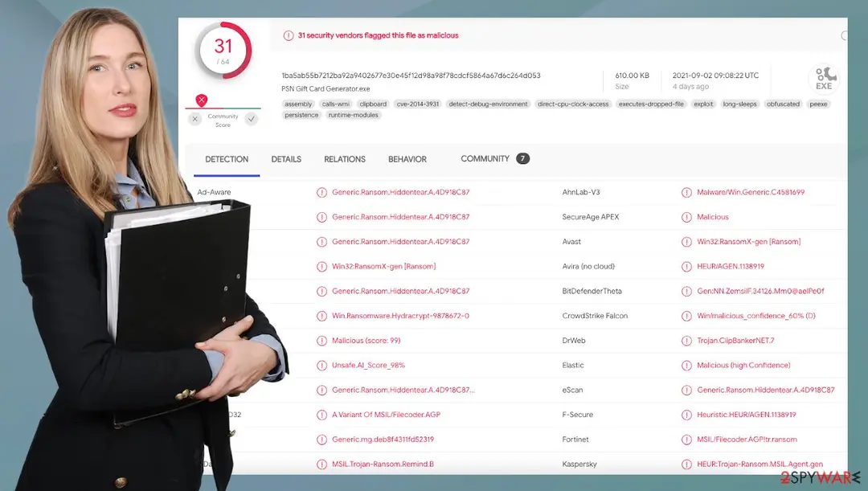Viewport: 868px width, 491px height.
Task: Select the persistence tag
Action: (x=301, y=115)
